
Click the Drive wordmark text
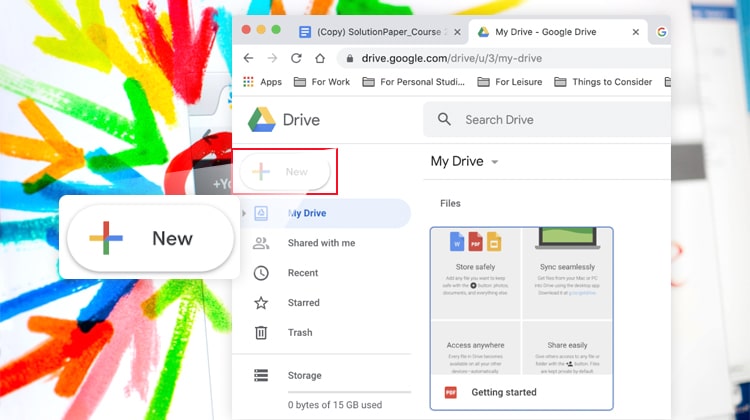click(301, 120)
